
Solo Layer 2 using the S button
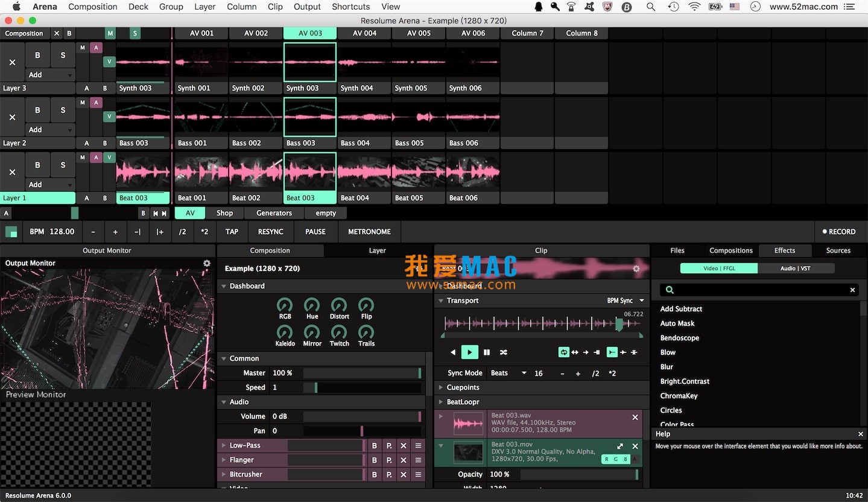(x=63, y=110)
